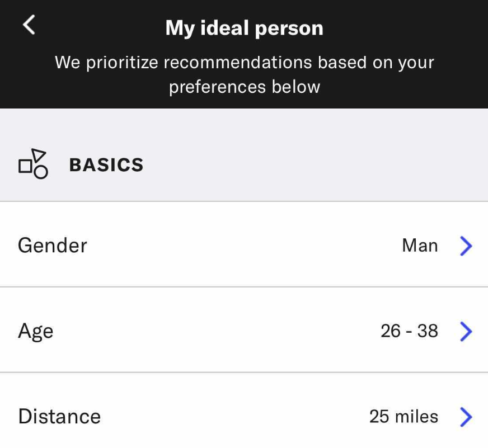This screenshot has width=488, height=448.
Task: Tap the Basics shapes icon
Action: pos(33,164)
